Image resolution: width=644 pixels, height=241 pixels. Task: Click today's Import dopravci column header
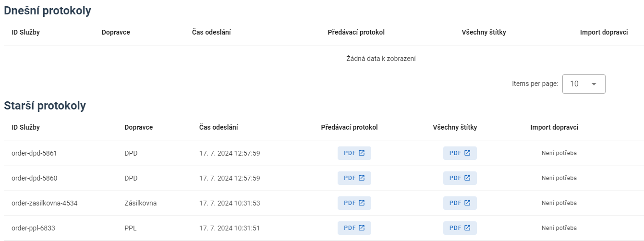[x=604, y=32]
